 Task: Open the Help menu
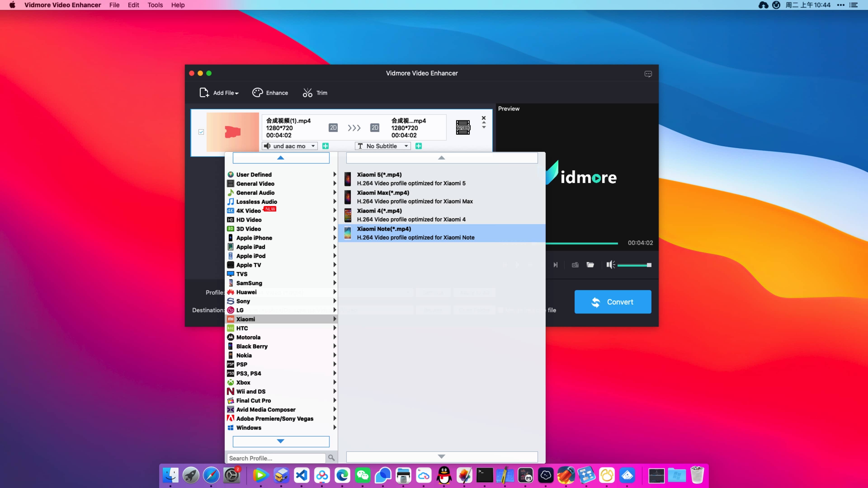point(178,5)
